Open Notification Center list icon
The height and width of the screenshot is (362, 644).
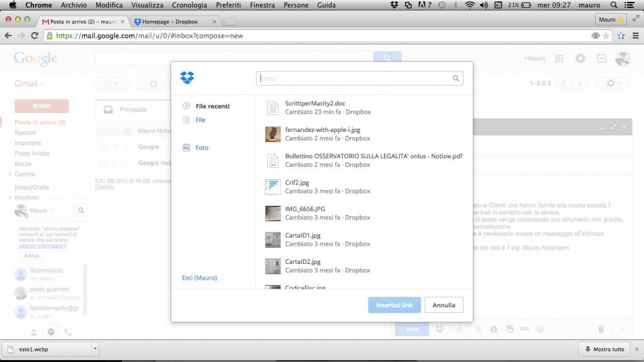(x=629, y=5)
